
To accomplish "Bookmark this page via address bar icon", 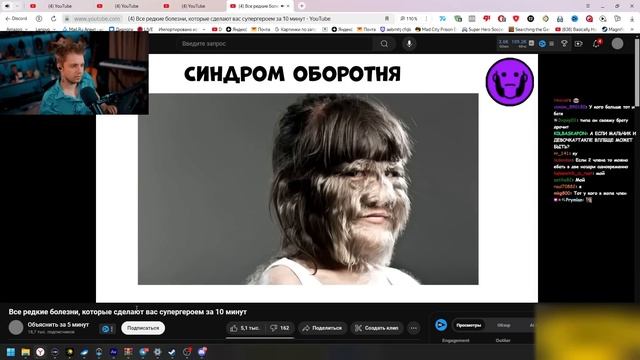I will pyautogui.click(x=387, y=18).
